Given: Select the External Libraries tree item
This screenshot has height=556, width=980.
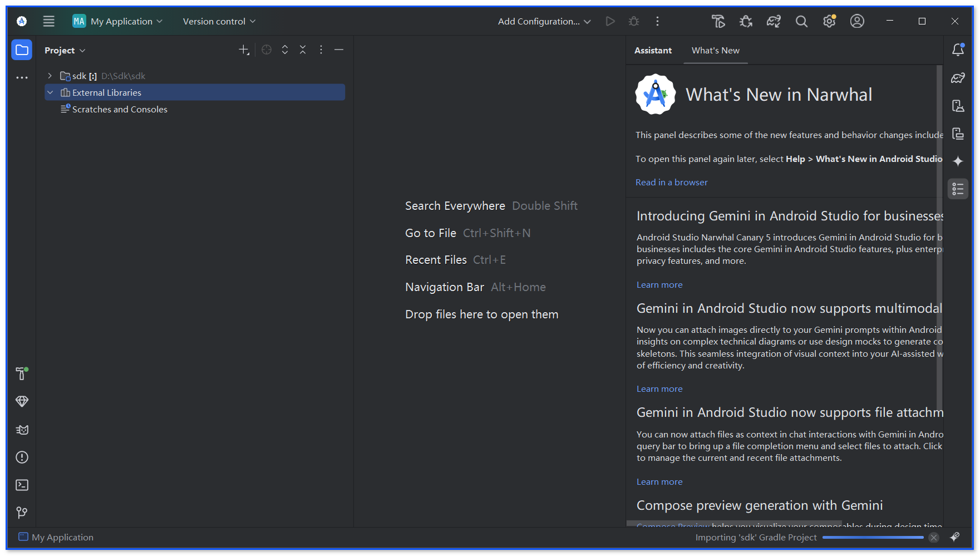Looking at the screenshot, I should [x=195, y=92].
